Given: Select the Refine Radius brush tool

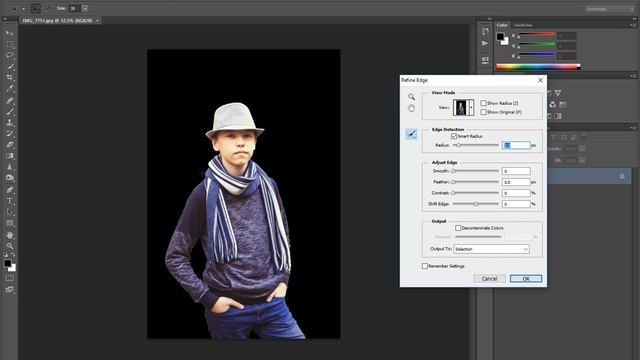Looking at the screenshot, I should click(x=411, y=134).
